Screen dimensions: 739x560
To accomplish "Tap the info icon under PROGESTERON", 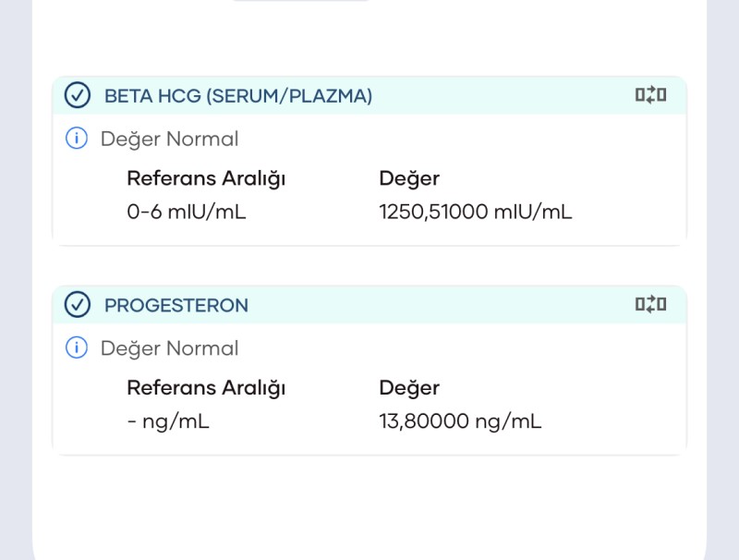I will click(76, 347).
